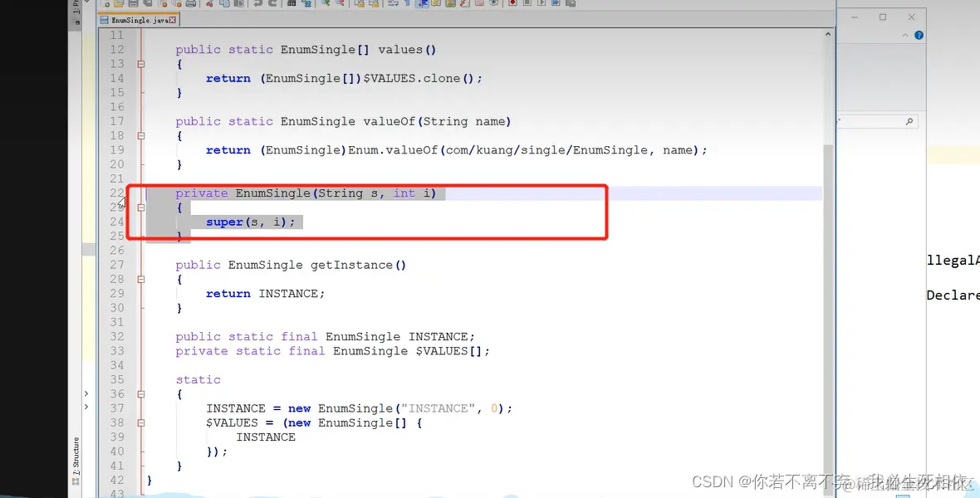Collapse the valueOf method fold at line 18
980x498 pixels.
141,135
